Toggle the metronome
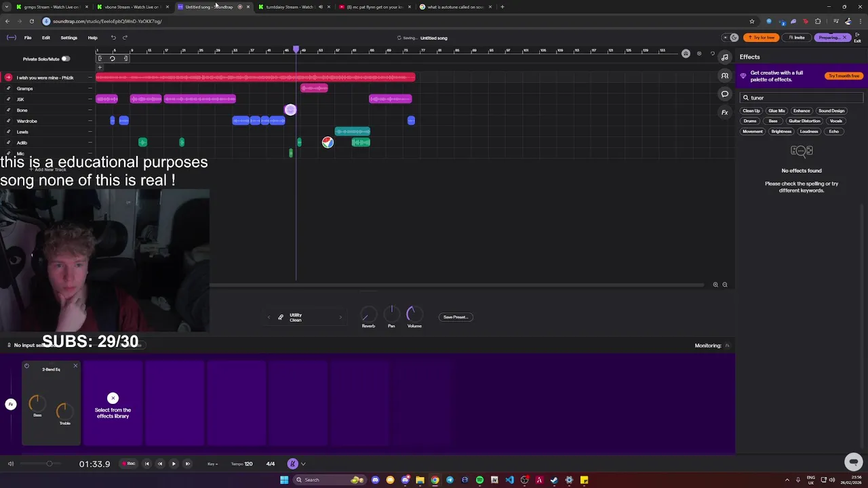 click(292, 464)
